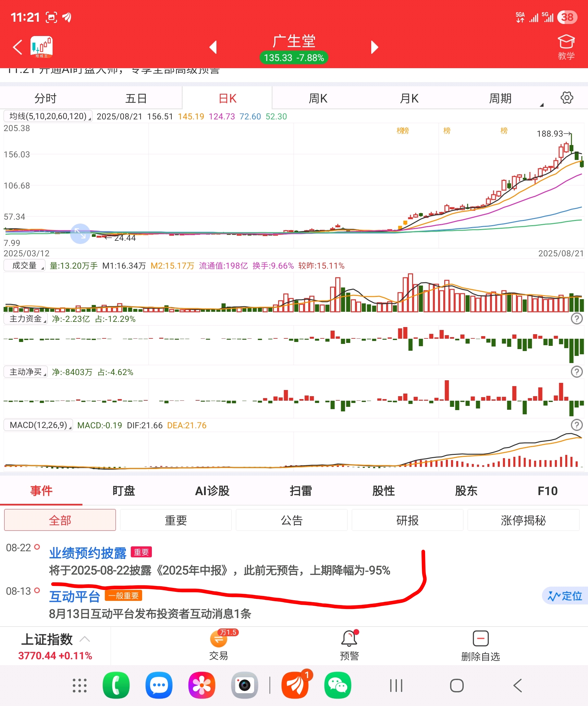Open the 主力资金 indicator dropdown
This screenshot has height=706, width=588.
pos(26,318)
